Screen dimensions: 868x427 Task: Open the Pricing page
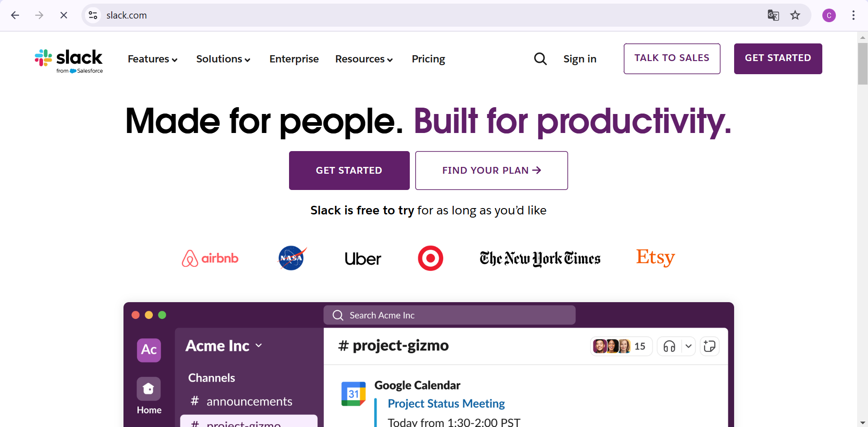pos(428,59)
